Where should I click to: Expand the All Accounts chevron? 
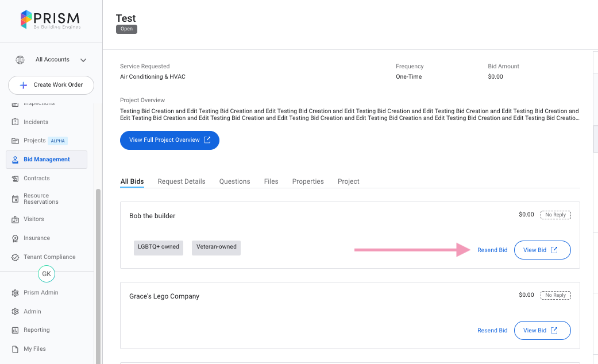tap(83, 60)
